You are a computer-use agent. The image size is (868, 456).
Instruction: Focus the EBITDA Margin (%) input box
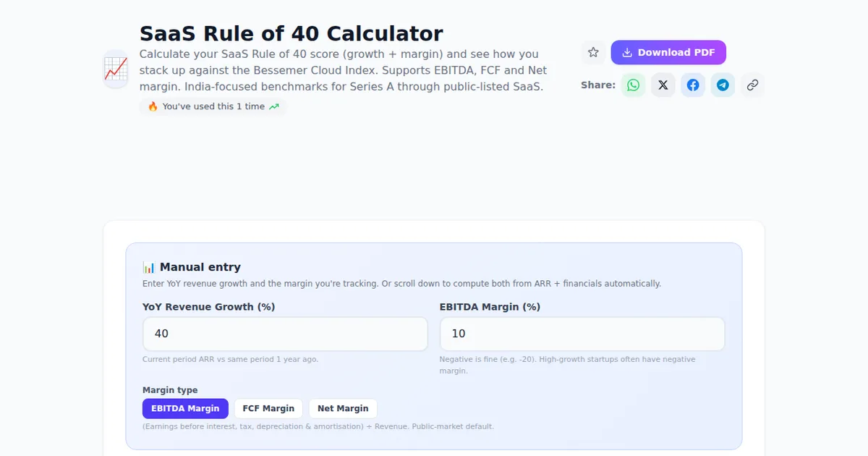coord(582,334)
